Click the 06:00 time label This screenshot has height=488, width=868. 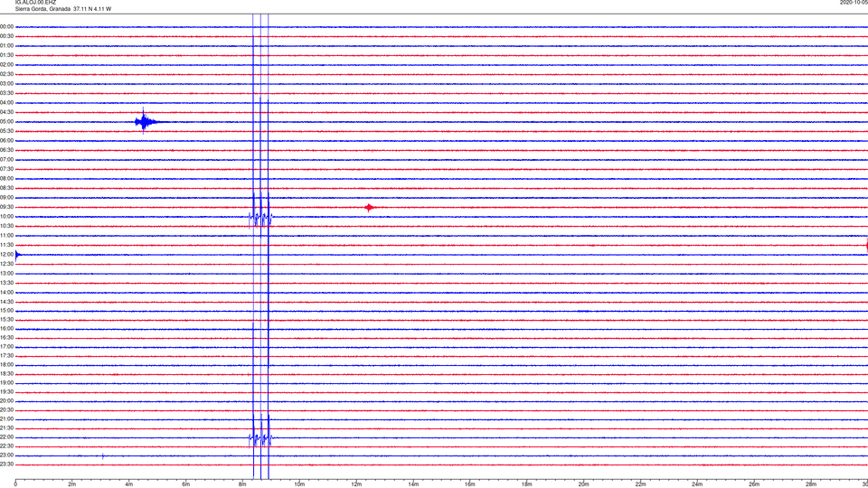click(x=6, y=141)
